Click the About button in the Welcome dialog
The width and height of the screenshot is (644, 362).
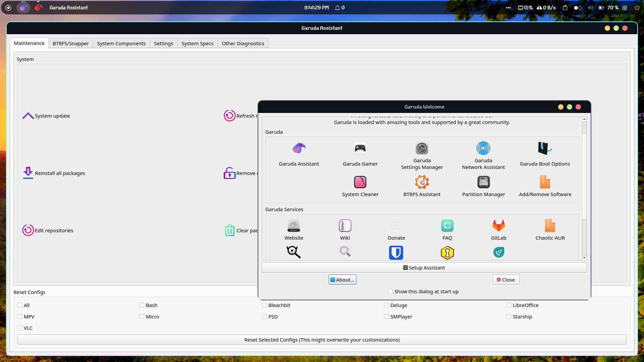342,279
